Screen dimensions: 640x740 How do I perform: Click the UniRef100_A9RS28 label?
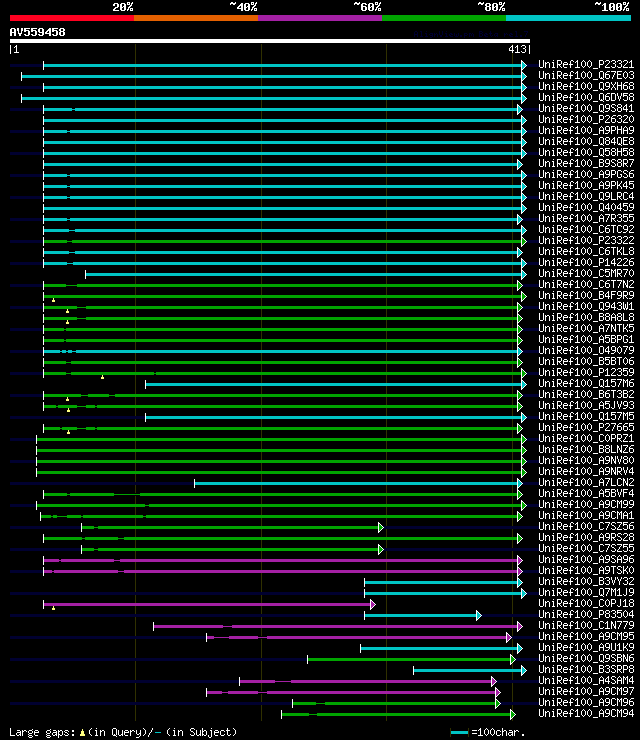[x=586, y=537]
